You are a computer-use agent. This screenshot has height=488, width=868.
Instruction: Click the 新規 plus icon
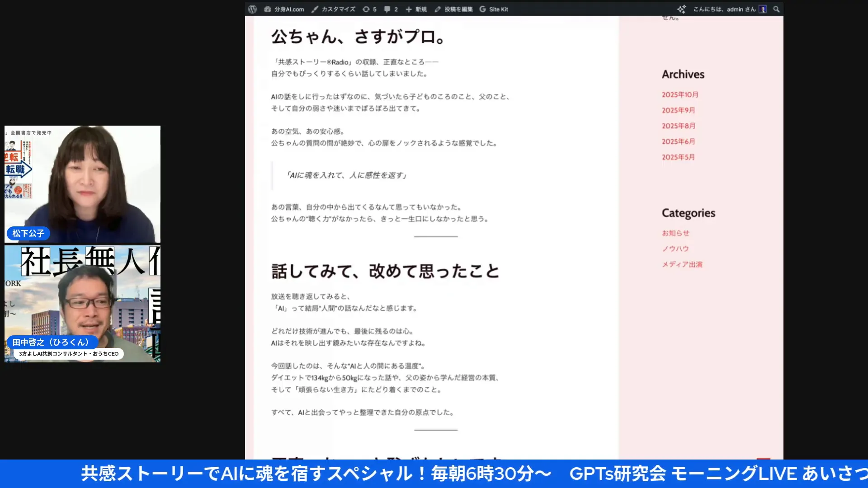[x=409, y=9]
